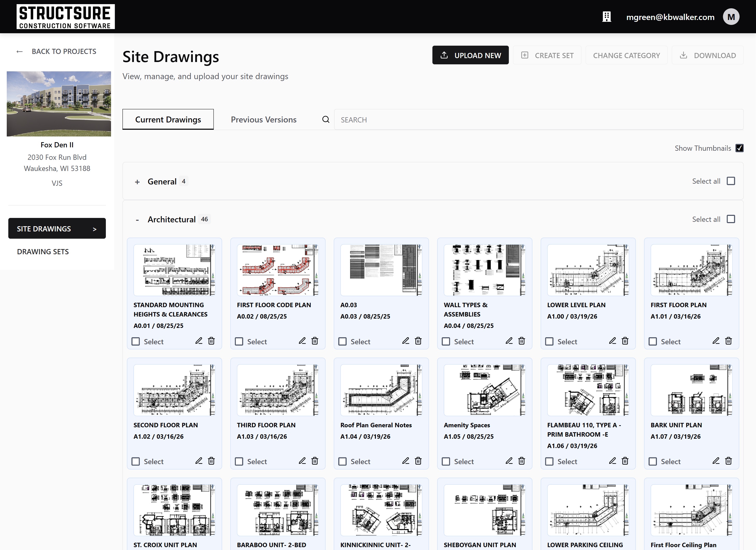Image resolution: width=756 pixels, height=550 pixels.
Task: Delete the Amenity Spaces drawing
Action: pos(522,461)
